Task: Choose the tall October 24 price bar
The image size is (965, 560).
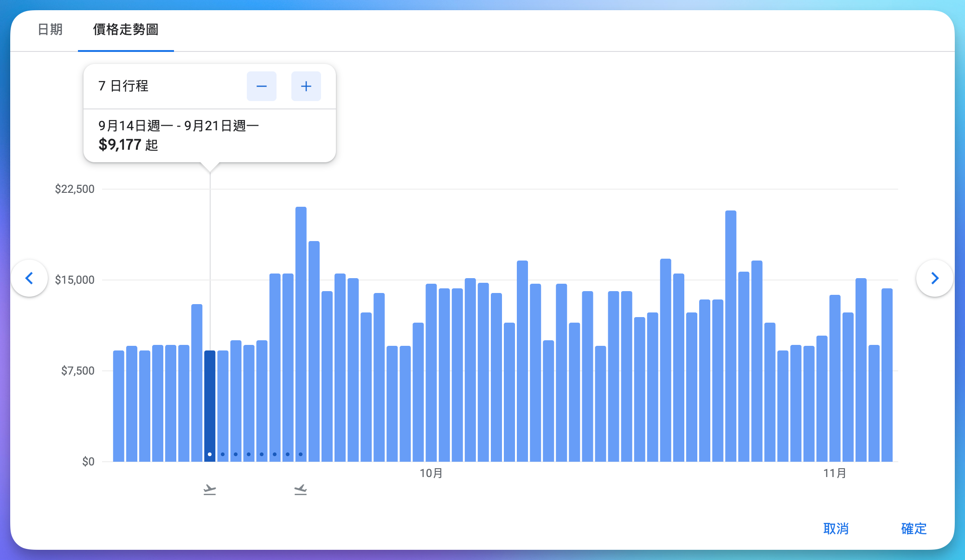Action: pyautogui.click(x=731, y=336)
